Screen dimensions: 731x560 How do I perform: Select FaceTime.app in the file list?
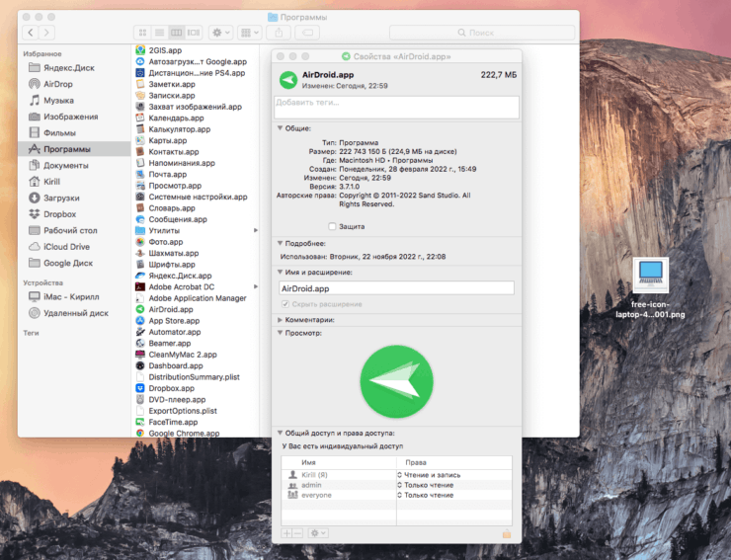click(x=173, y=422)
